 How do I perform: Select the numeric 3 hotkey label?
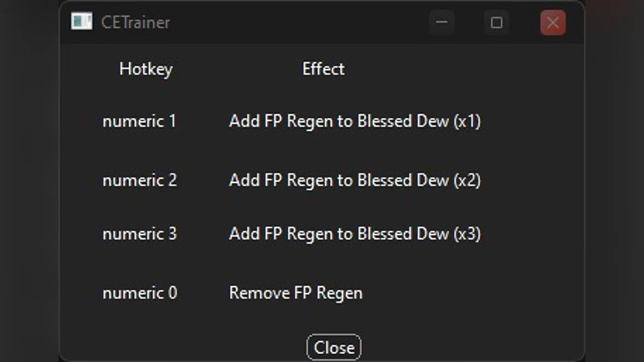(x=139, y=234)
